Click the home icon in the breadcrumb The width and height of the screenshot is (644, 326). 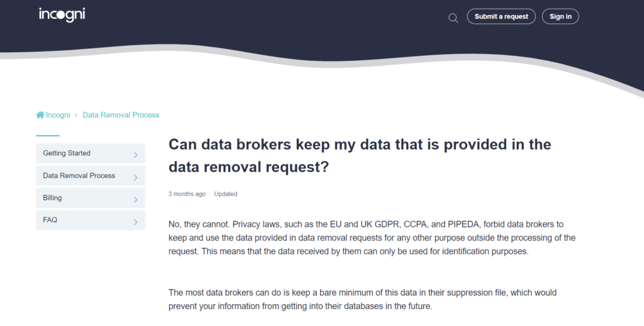click(x=40, y=115)
